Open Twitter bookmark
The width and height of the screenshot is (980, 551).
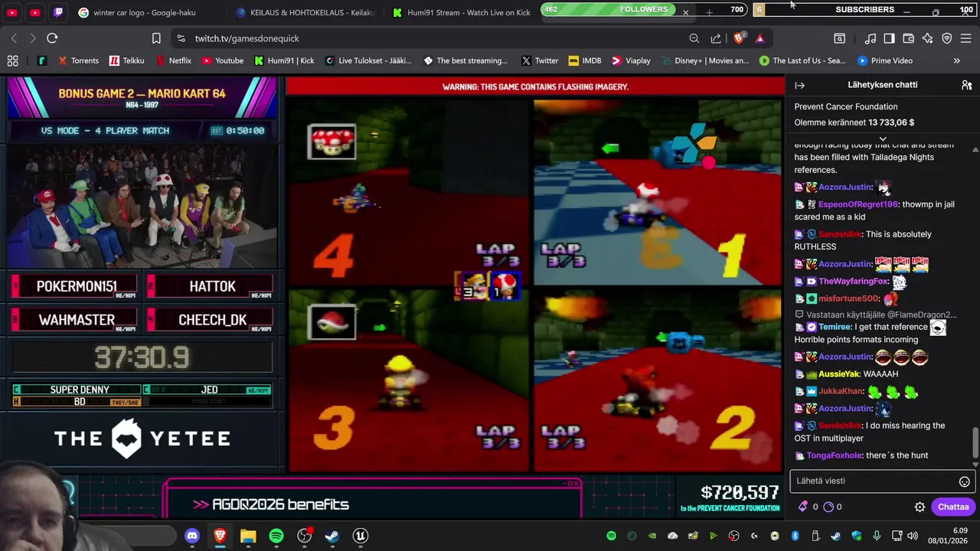[540, 60]
